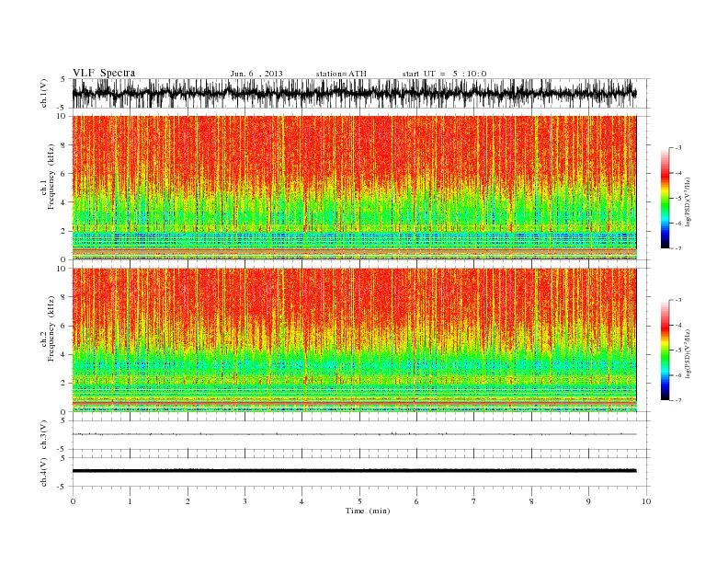Click time axis tick label "3" at bottom

[245, 501]
